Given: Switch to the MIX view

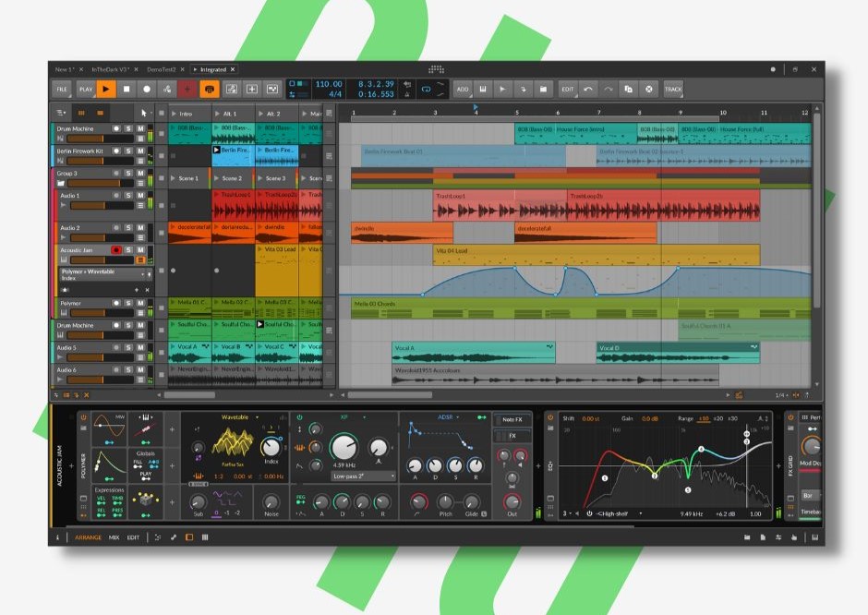Looking at the screenshot, I should 114,537.
